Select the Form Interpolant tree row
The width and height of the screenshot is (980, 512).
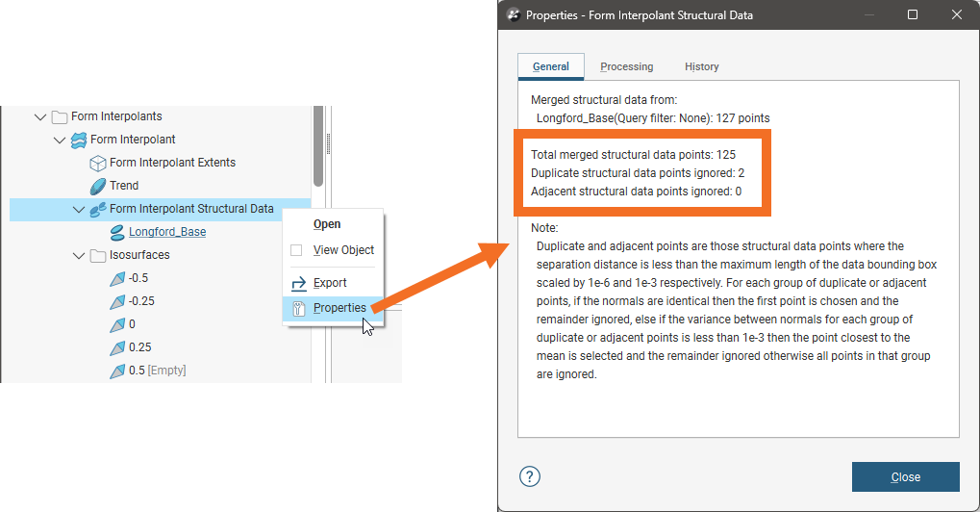point(160,140)
